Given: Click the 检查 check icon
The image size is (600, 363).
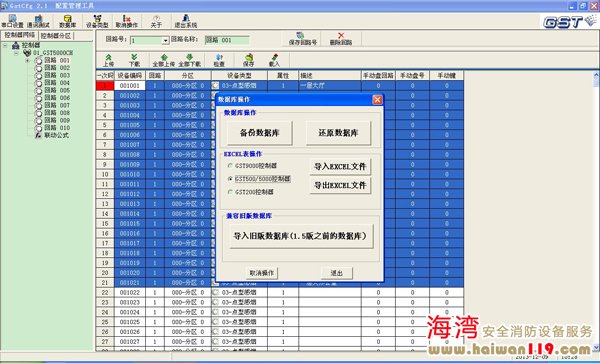Looking at the screenshot, I should pyautogui.click(x=219, y=60).
